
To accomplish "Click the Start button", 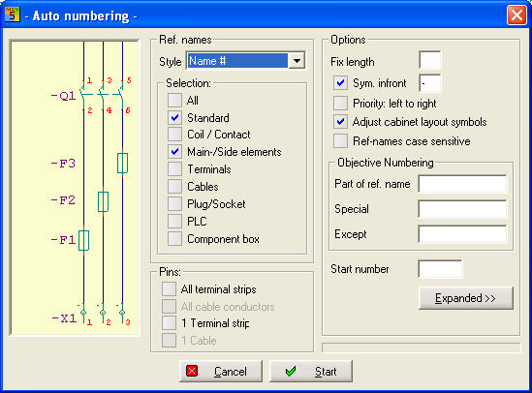I will point(311,372).
